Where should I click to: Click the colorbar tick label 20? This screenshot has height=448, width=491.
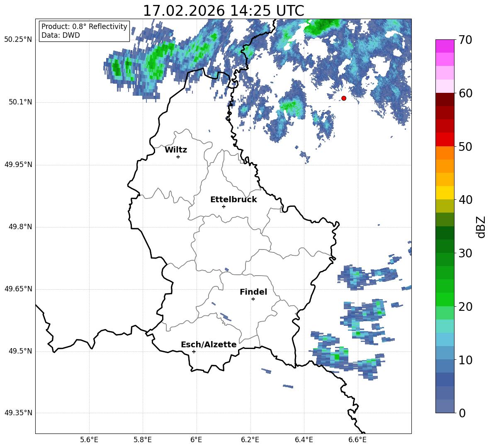click(466, 307)
